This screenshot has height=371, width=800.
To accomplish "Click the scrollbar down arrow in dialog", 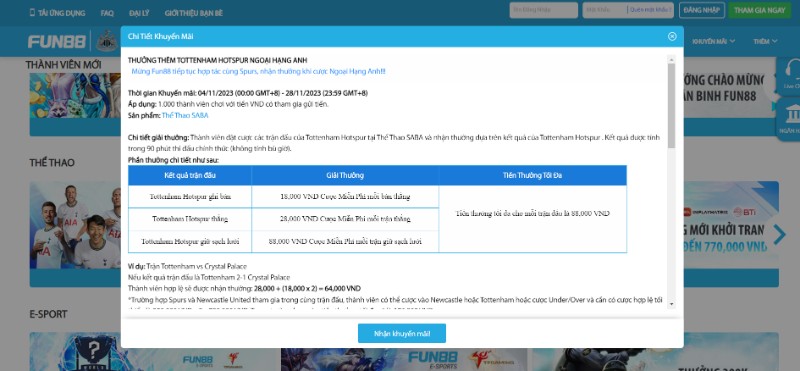I will pyautogui.click(x=671, y=304).
